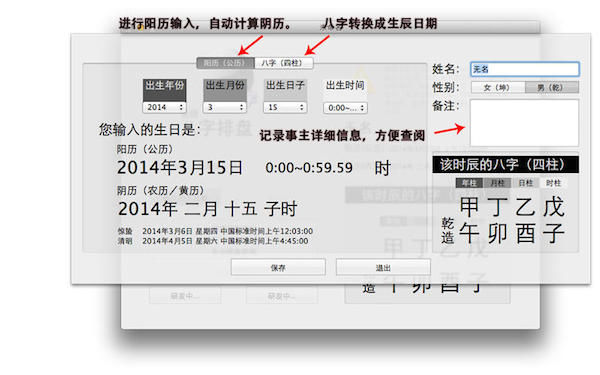The height and width of the screenshot is (375, 600).
Task: Click the 备注 label
Action: coord(446,106)
